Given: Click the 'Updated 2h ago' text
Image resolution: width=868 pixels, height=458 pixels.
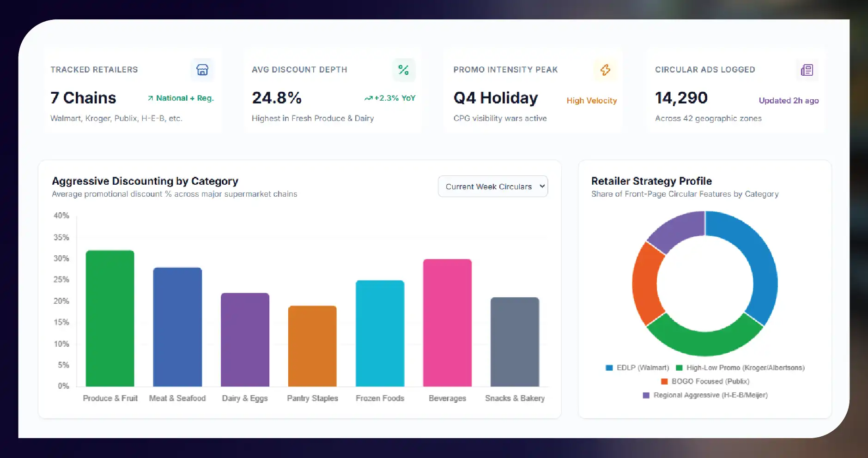Looking at the screenshot, I should click(789, 101).
